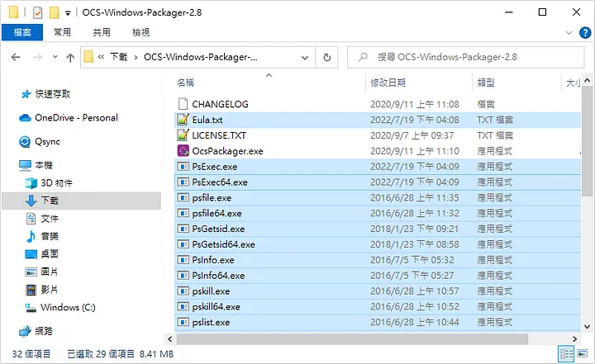Screen dimensions: 595x364
Task: Click date 2020/9/11 上午 11:10 of OcsPackager.exe
Action: pyautogui.click(x=414, y=151)
